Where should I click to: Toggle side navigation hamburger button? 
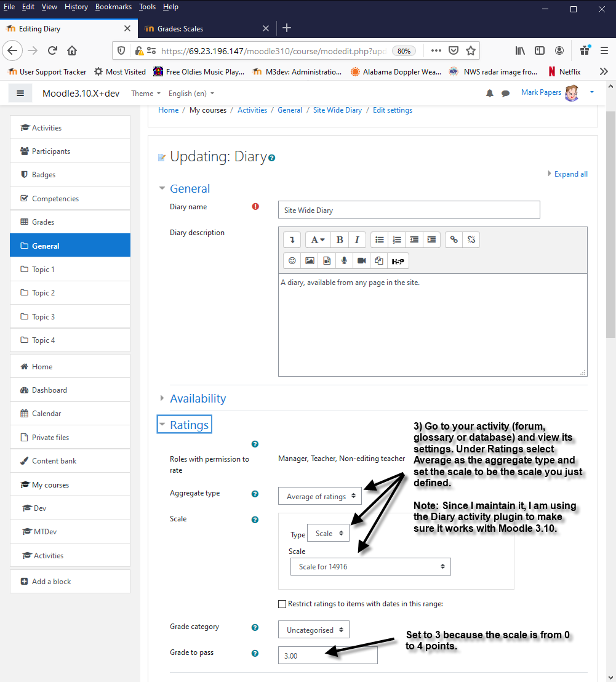tap(20, 93)
